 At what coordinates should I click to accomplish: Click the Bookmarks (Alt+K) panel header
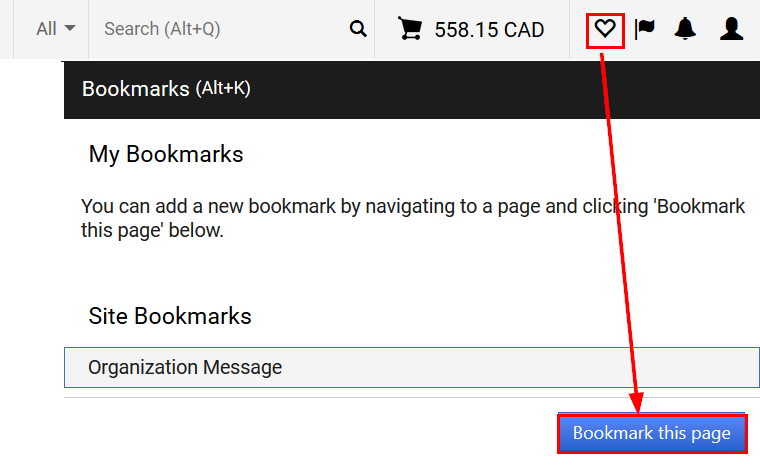coord(412,90)
